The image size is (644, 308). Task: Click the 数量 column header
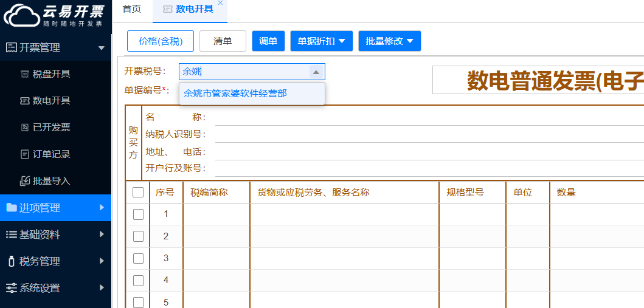point(597,193)
